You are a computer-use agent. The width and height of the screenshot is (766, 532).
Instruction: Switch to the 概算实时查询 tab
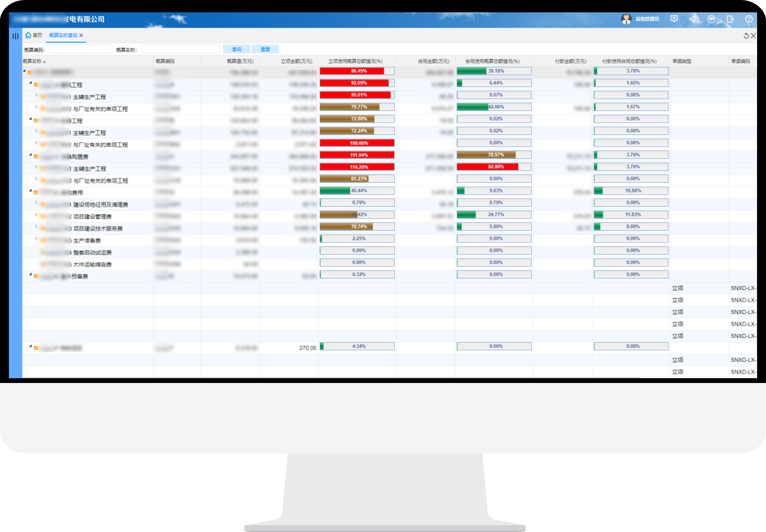[x=63, y=35]
